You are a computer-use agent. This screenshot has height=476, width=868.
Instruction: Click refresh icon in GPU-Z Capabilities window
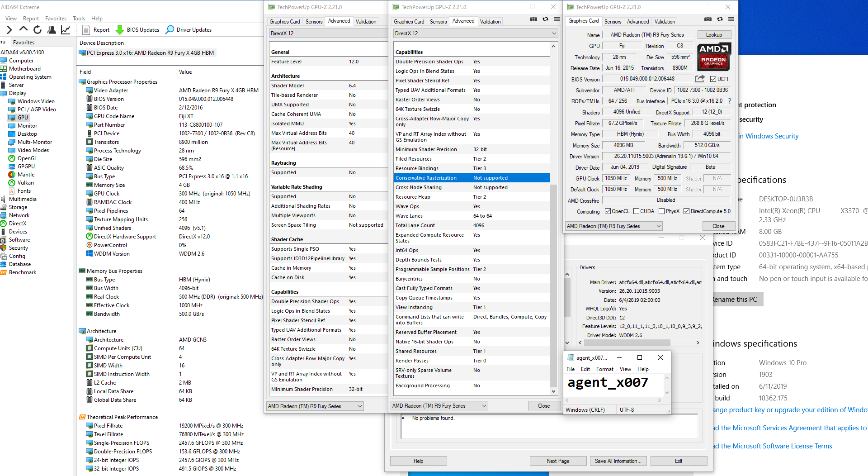click(545, 19)
